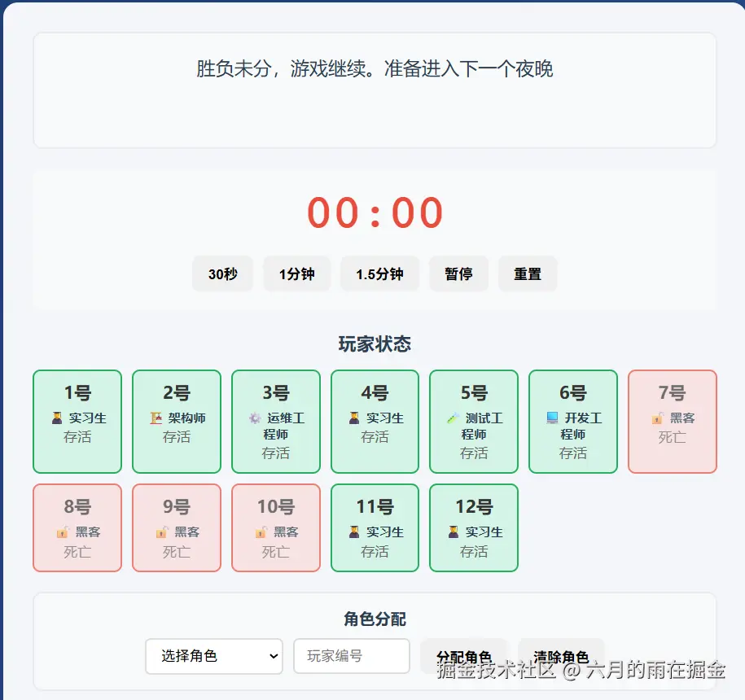Click the 清除角色 button
This screenshot has height=700, width=745.
(561, 656)
